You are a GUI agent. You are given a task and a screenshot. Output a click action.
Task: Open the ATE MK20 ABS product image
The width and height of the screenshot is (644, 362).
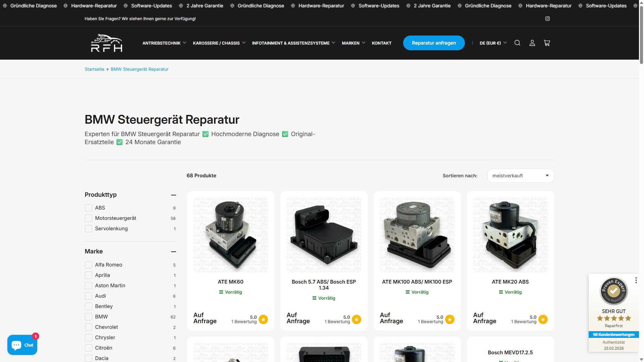pos(510,235)
